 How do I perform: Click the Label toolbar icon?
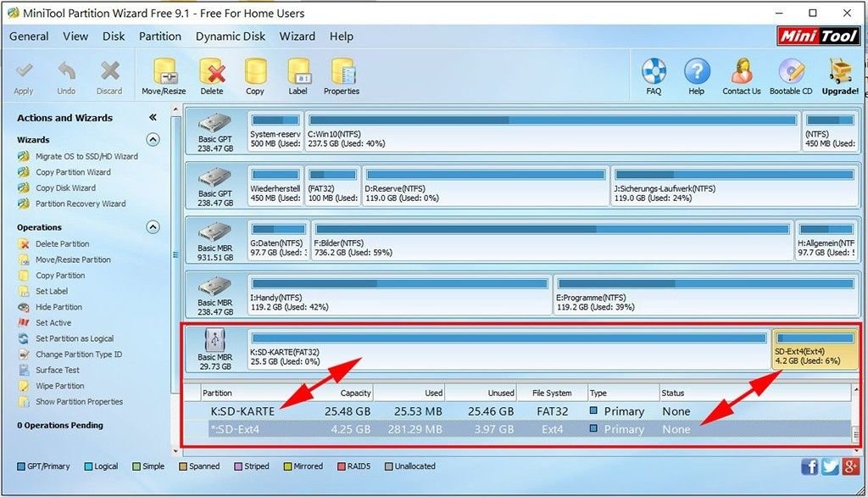(298, 72)
